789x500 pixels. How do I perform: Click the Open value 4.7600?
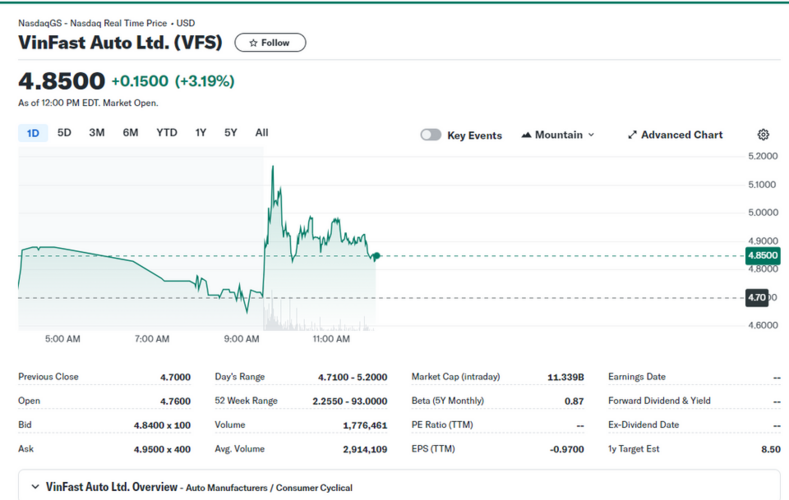(175, 401)
